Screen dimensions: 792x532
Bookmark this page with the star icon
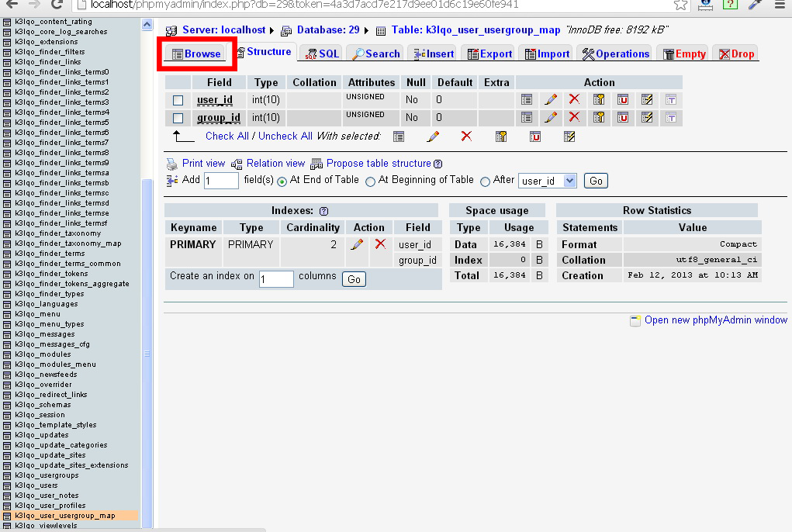[680, 5]
